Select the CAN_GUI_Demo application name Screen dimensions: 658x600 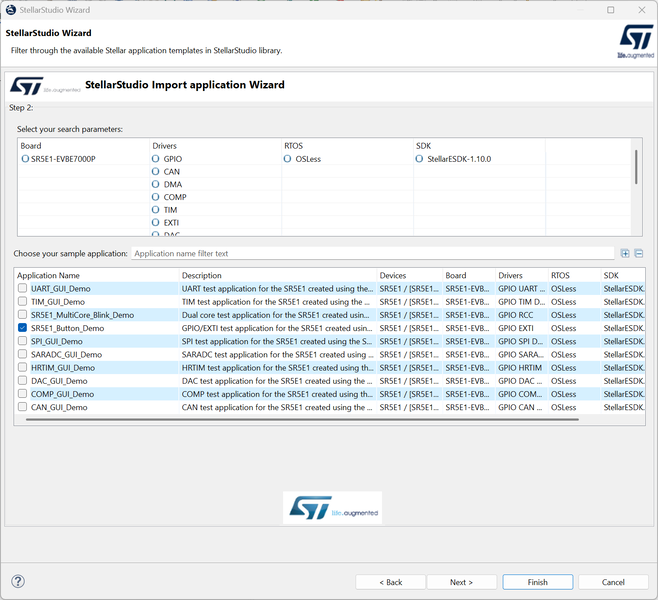[x=59, y=407]
